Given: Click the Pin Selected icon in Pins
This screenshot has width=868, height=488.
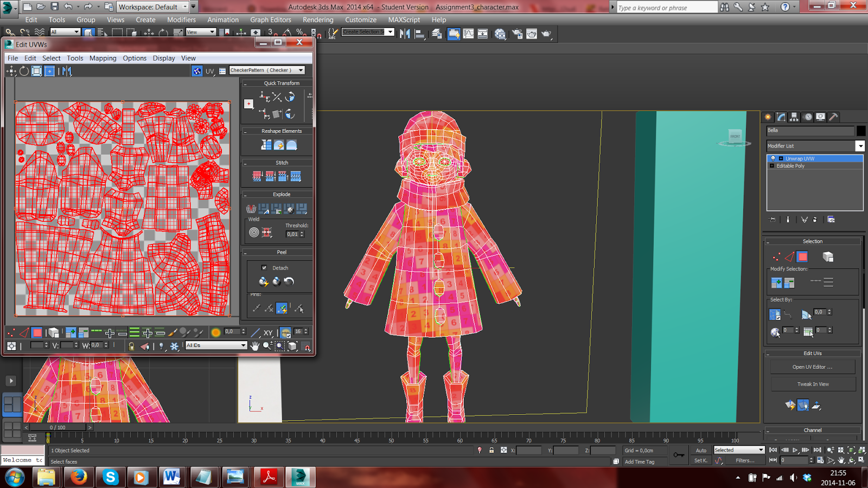Looking at the screenshot, I should click(256, 308).
